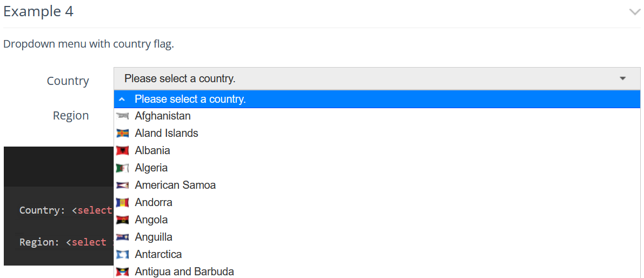This screenshot has height=278, width=644.
Task: Choose the Andorra list entry
Action: click(x=377, y=202)
